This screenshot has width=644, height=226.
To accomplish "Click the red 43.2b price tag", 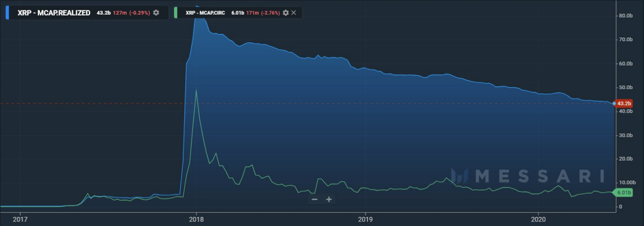I will 624,104.
